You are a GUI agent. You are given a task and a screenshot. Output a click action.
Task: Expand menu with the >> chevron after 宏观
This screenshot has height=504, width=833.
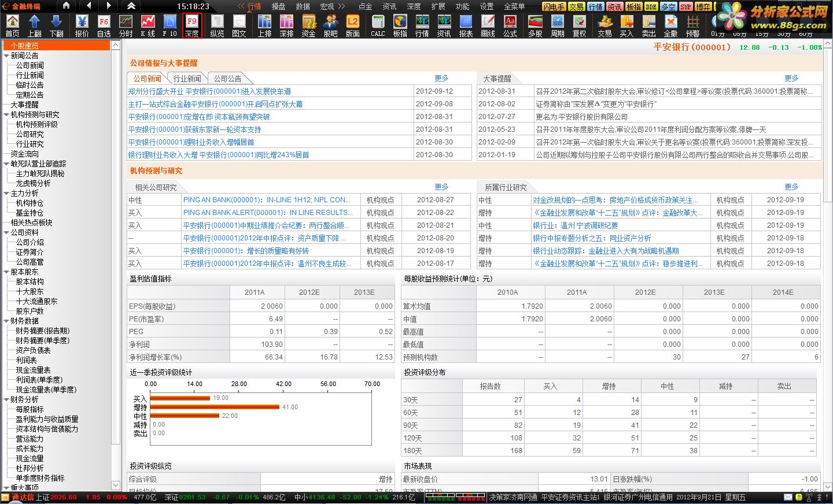(341, 6)
